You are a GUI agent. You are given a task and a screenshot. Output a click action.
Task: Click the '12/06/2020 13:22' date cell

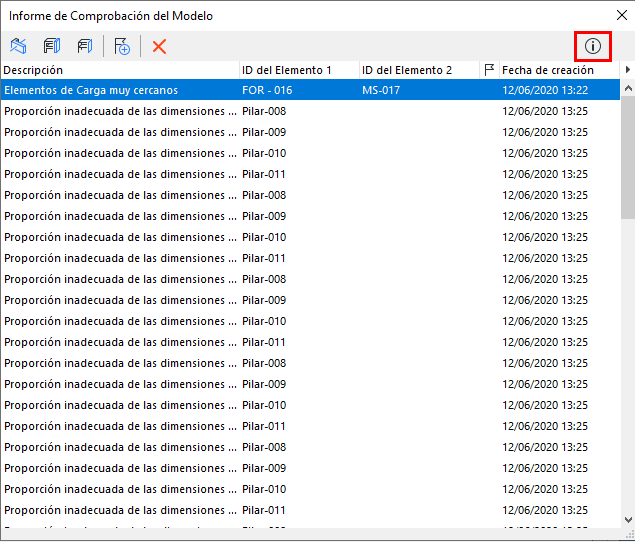[x=545, y=90]
